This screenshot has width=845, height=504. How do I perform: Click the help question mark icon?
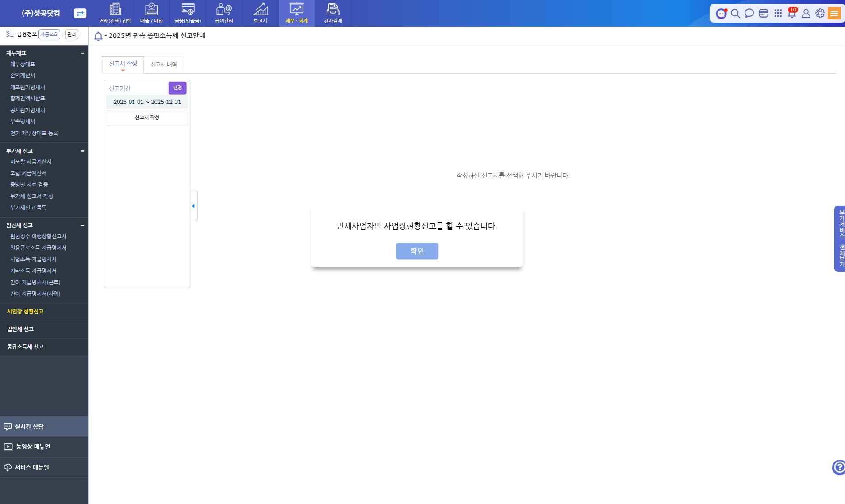(839, 467)
